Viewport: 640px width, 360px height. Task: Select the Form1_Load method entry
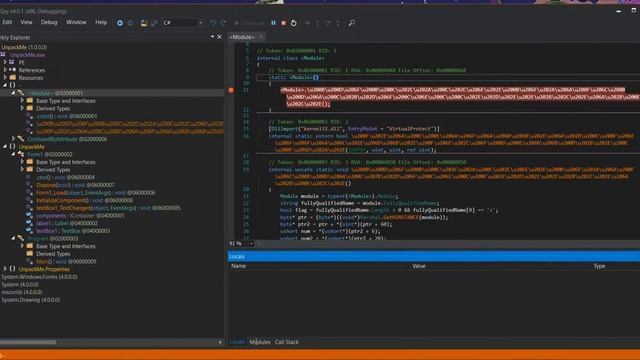[96, 193]
